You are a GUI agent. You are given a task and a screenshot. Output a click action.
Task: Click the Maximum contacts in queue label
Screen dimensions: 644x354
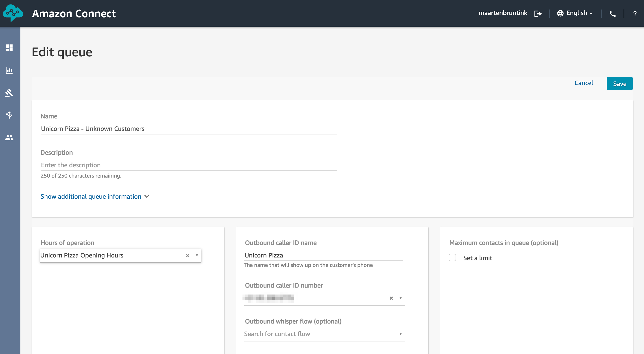(x=504, y=243)
